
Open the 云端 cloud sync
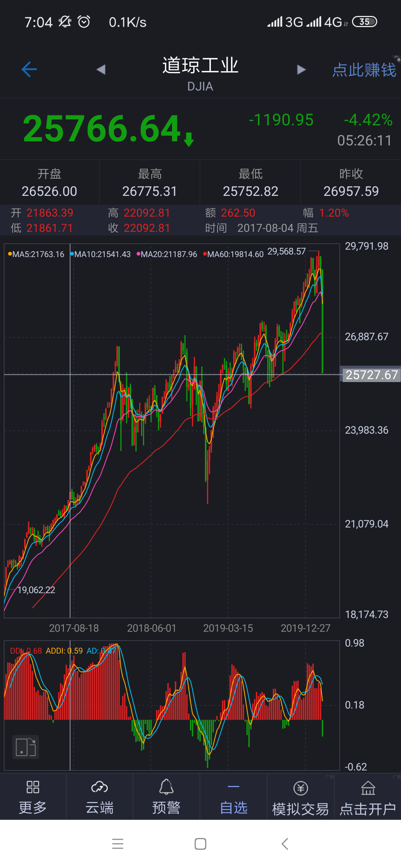pos(100,797)
